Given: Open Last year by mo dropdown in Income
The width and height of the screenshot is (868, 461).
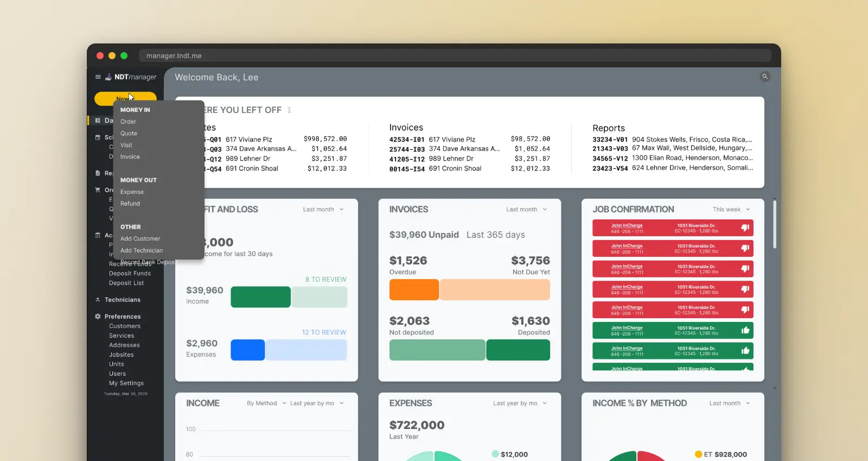Looking at the screenshot, I should (x=317, y=403).
